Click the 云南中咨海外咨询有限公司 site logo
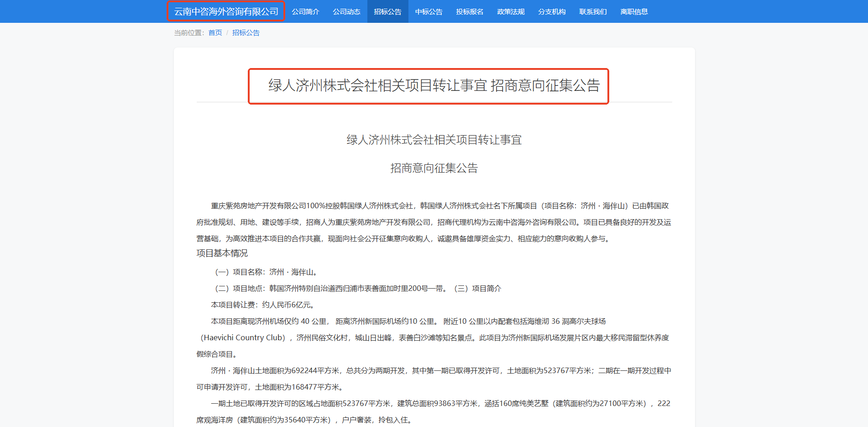The width and height of the screenshot is (868, 427). (x=226, y=11)
